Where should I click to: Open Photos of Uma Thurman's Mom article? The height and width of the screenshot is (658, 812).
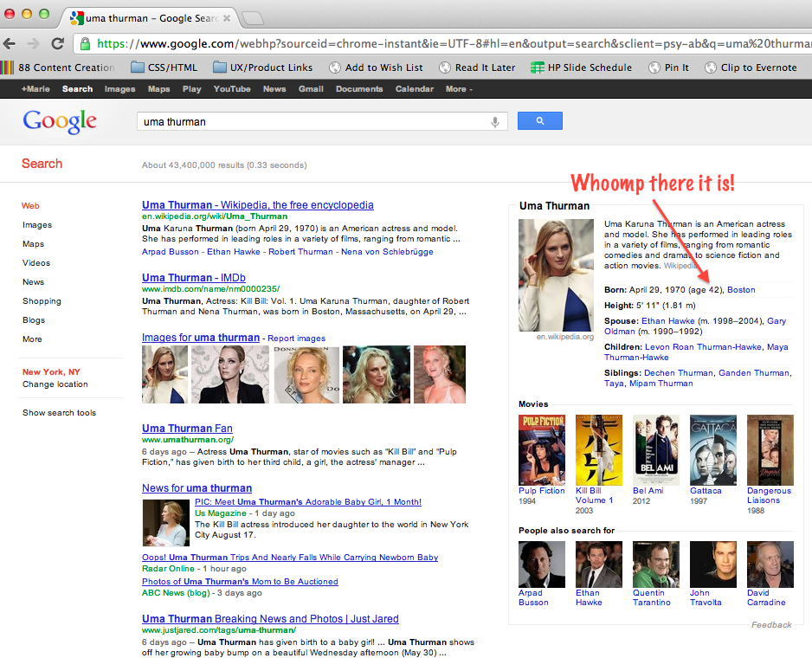pyautogui.click(x=240, y=582)
